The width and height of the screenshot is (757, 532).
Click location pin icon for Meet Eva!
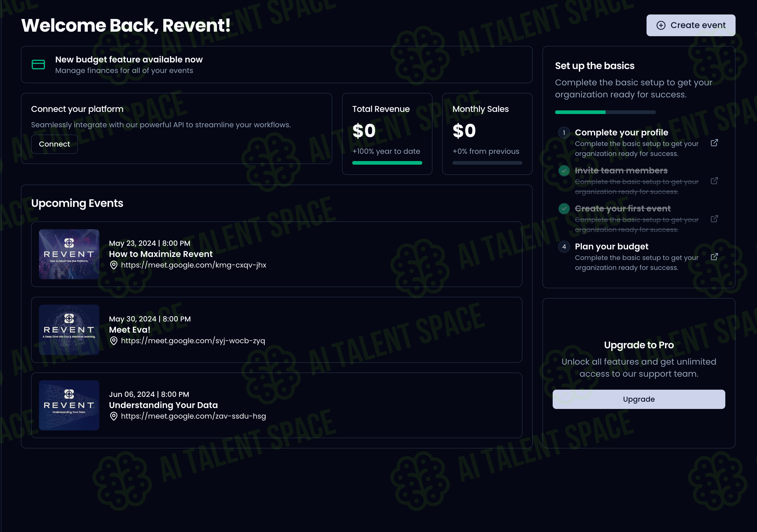pyautogui.click(x=113, y=341)
